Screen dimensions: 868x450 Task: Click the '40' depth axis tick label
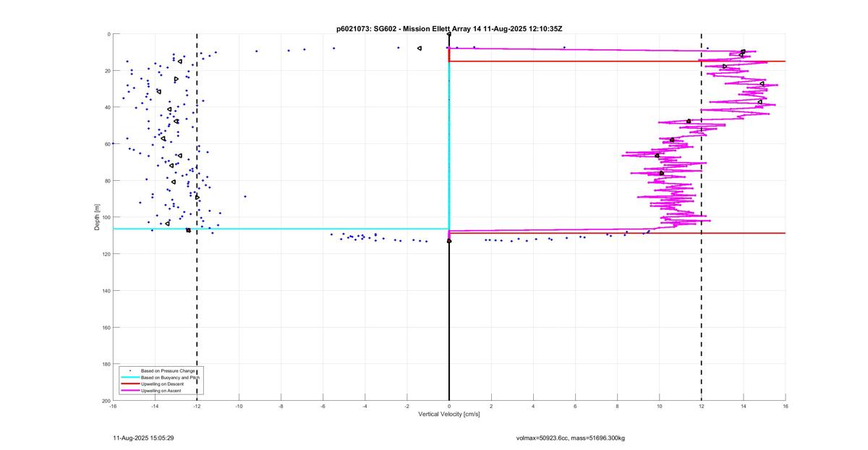(107, 107)
